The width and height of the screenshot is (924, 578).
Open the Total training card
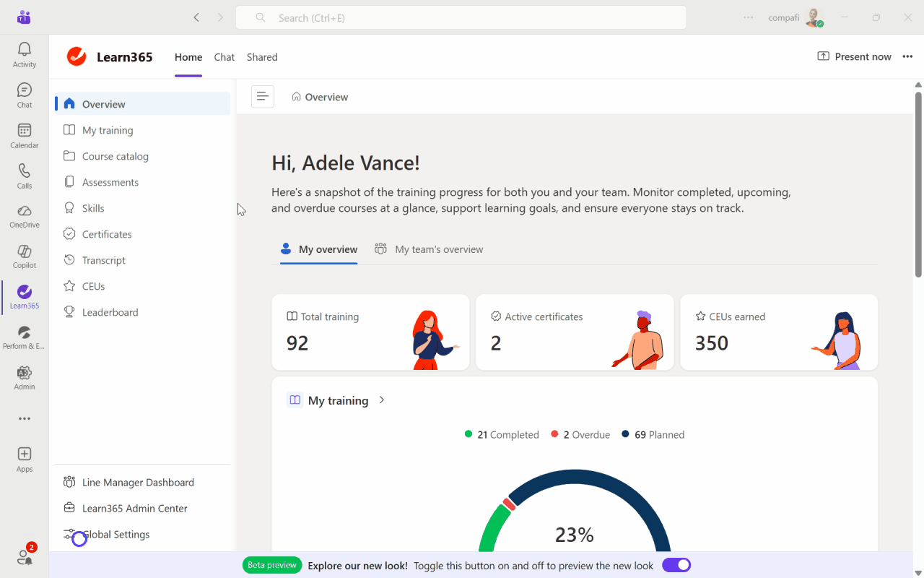[370, 332]
